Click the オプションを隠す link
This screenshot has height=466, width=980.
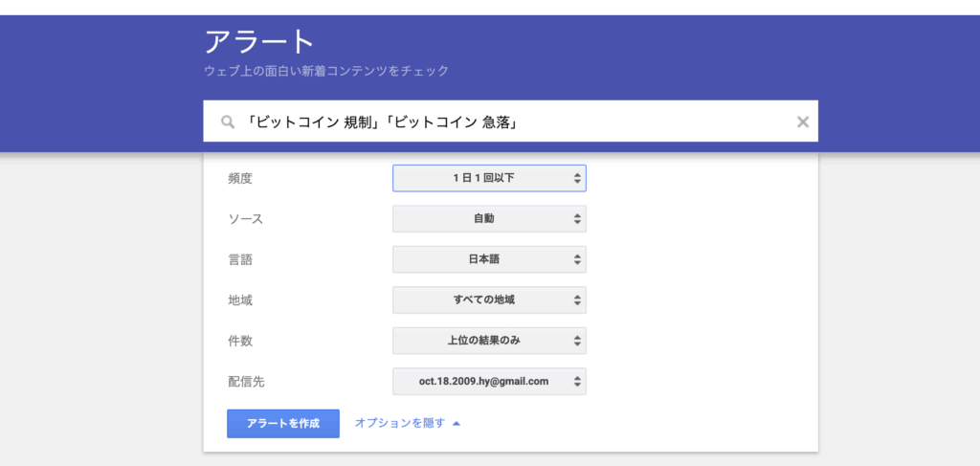coord(399,423)
